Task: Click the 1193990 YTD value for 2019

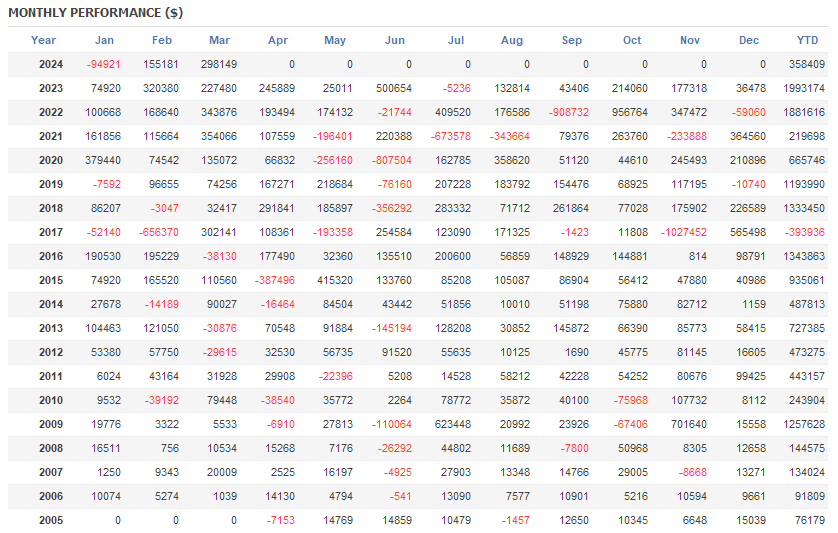Action: (x=804, y=184)
